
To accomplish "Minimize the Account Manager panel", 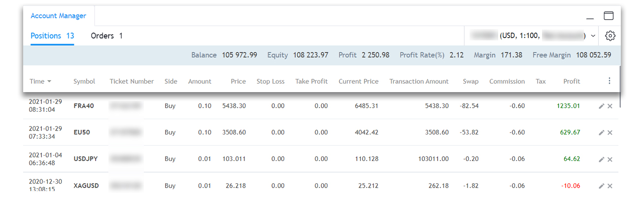I will pyautogui.click(x=590, y=17).
